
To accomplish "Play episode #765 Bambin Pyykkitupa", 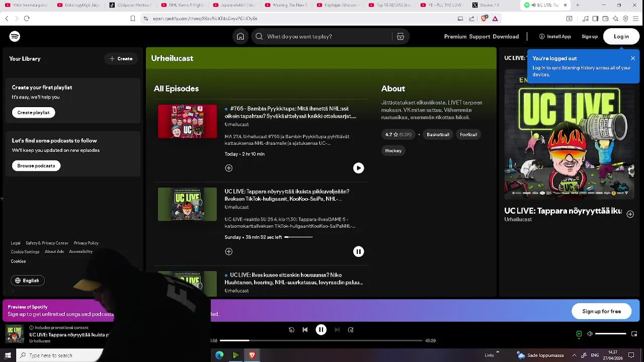I will point(358,168).
